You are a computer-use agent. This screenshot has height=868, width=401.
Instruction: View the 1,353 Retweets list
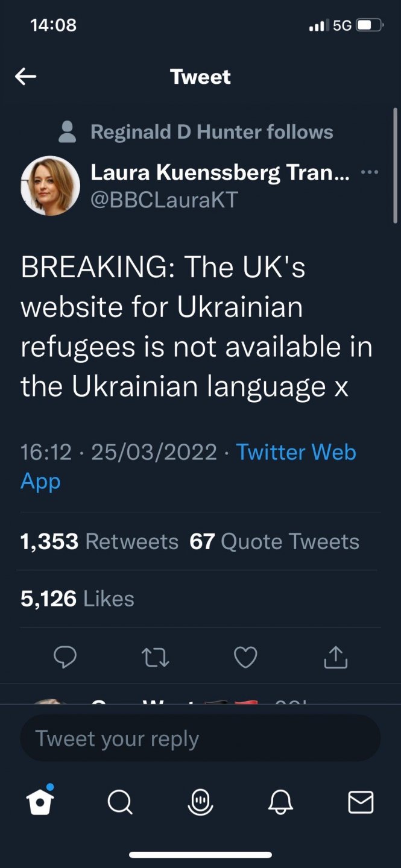(99, 541)
